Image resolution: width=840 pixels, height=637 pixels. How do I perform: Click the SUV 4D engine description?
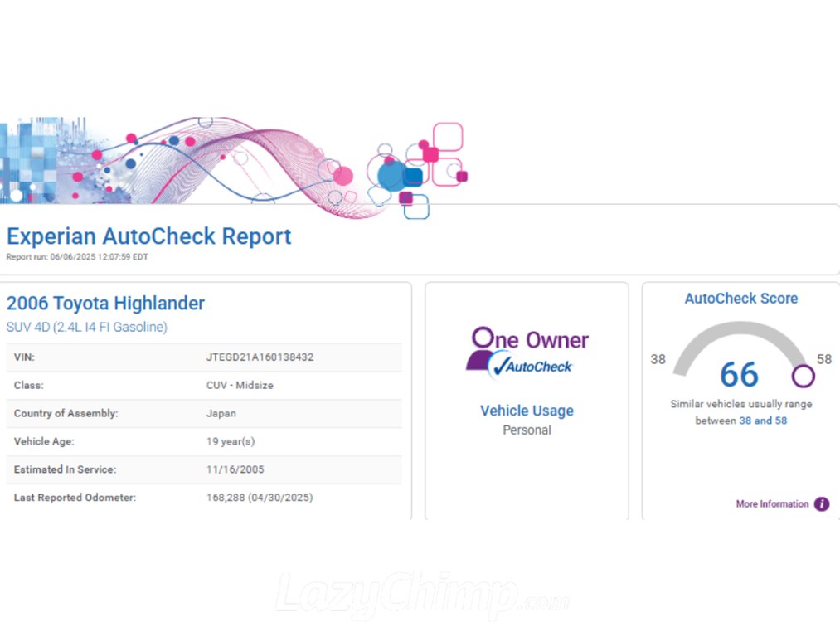pos(87,327)
